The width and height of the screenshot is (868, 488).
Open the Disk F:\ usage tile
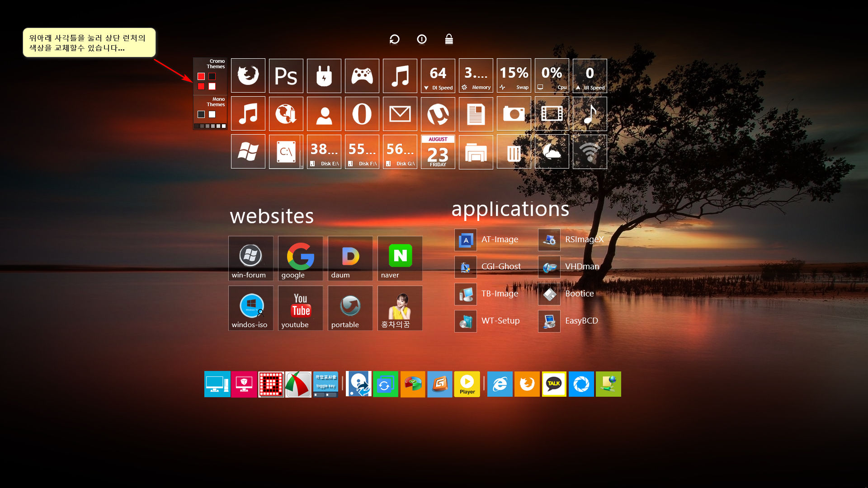pyautogui.click(x=362, y=152)
